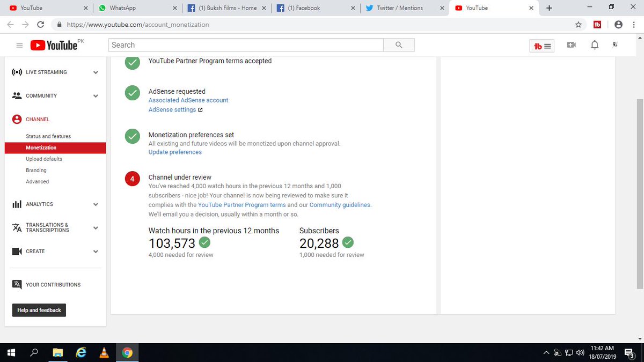The image size is (644, 362).
Task: Close the Twitter Mentions tab
Action: click(441, 8)
